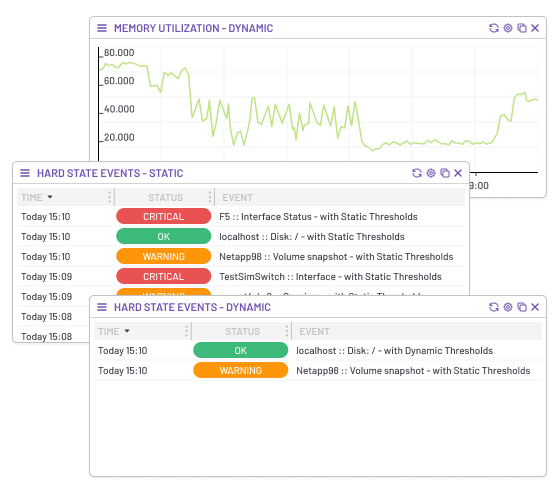Open hamburger menu of Hard State Events - Dynamic
This screenshot has width=558, height=493.
coord(102,307)
